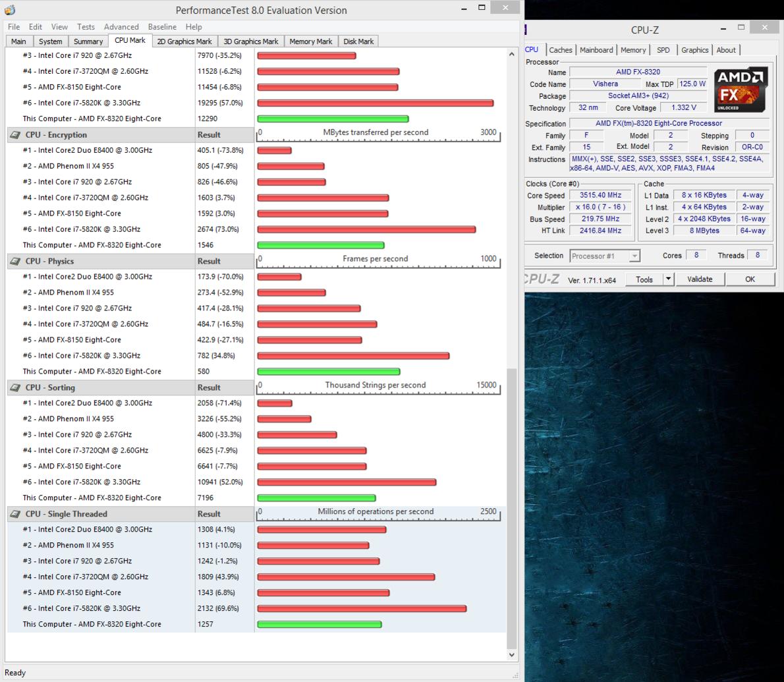
Task: Open the Graphics tab in CPU-Z
Action: pyautogui.click(x=695, y=50)
